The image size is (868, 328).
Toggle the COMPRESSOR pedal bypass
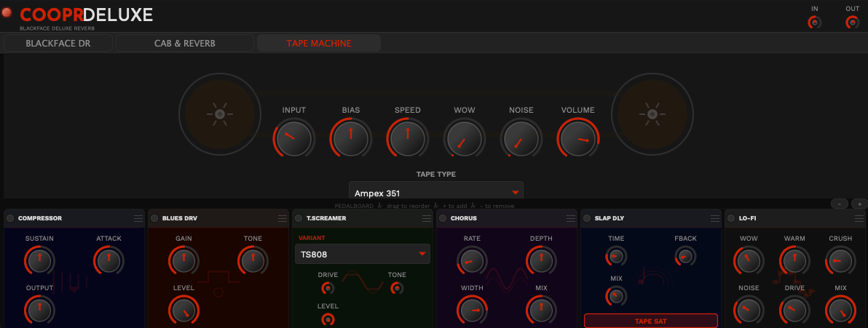10,218
